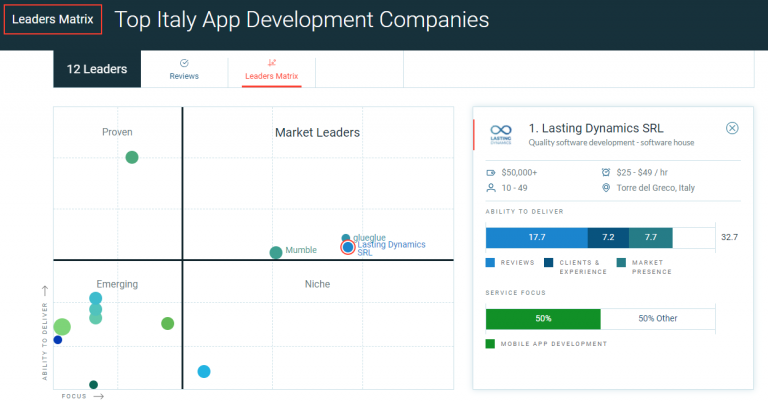Click the Leaders Matrix tab chart icon
Image resolution: width=768 pixels, height=402 pixels.
[272, 63]
